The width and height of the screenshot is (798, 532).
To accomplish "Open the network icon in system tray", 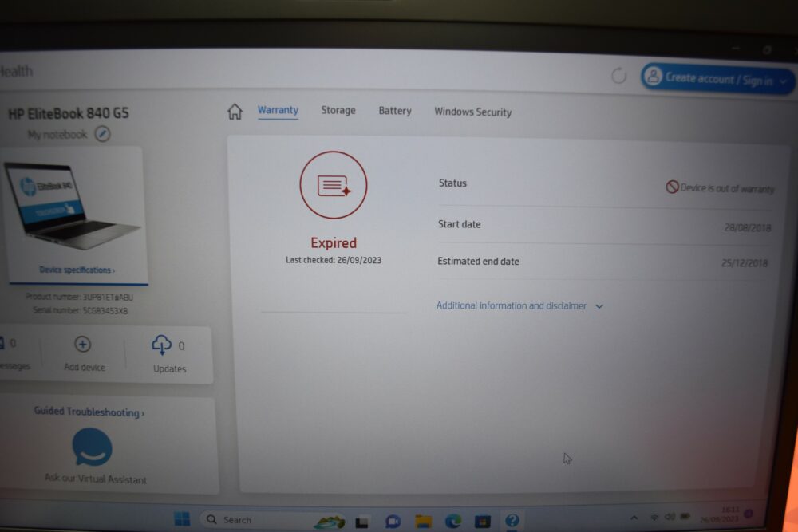I will [654, 518].
